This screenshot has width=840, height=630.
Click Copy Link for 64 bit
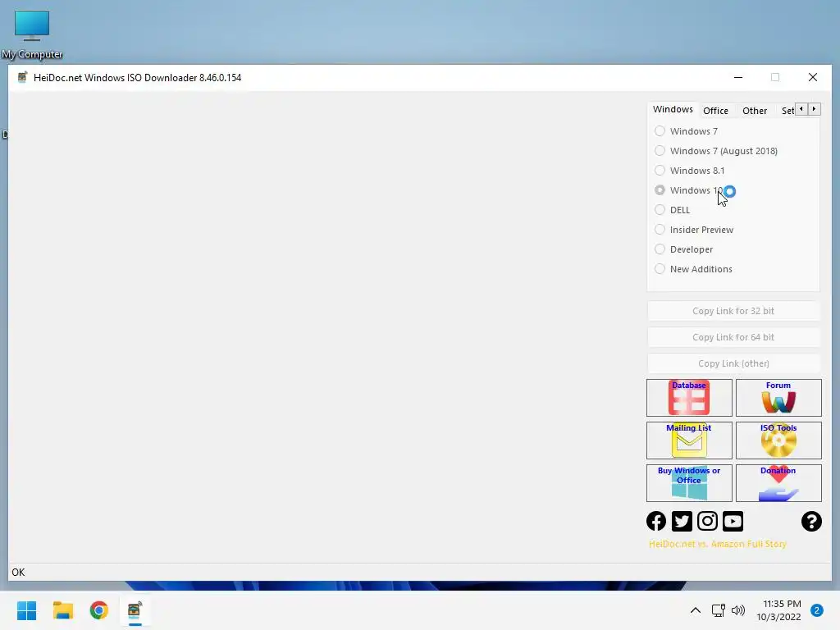pyautogui.click(x=733, y=337)
